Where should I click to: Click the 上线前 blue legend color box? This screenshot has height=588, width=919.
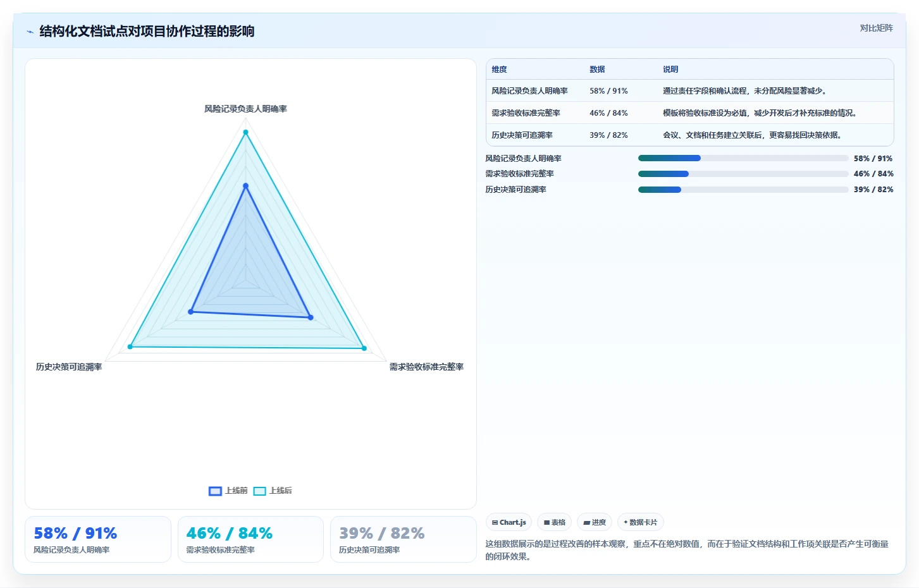215,491
